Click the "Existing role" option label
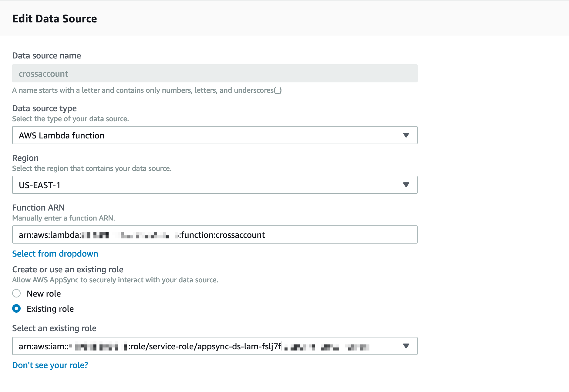 click(50, 309)
